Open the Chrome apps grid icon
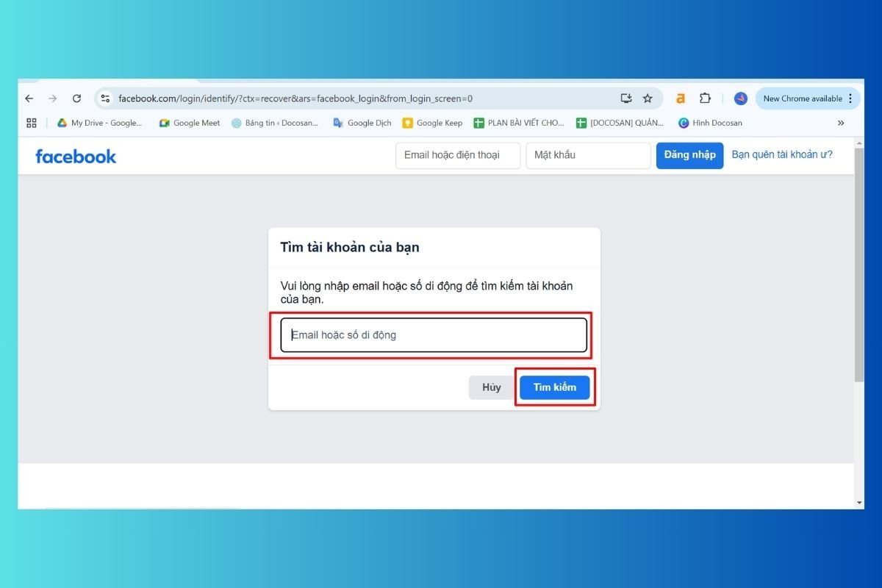882x588 pixels. [x=31, y=123]
